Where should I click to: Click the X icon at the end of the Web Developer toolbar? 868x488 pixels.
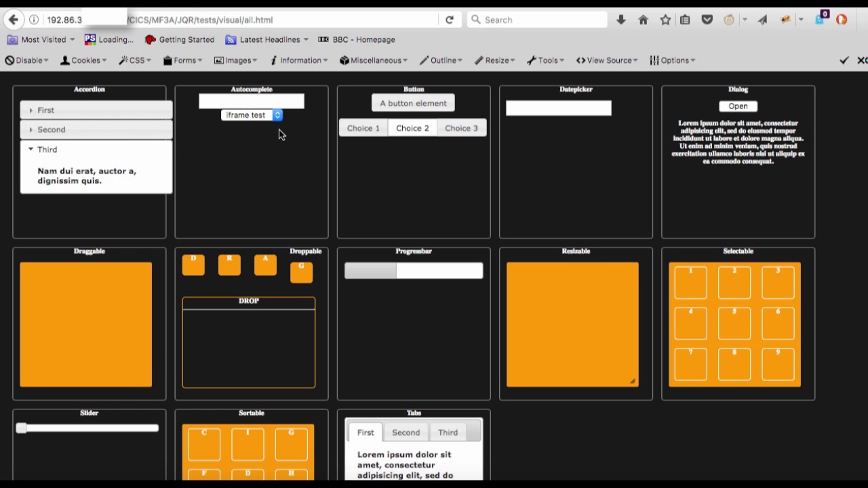point(862,60)
